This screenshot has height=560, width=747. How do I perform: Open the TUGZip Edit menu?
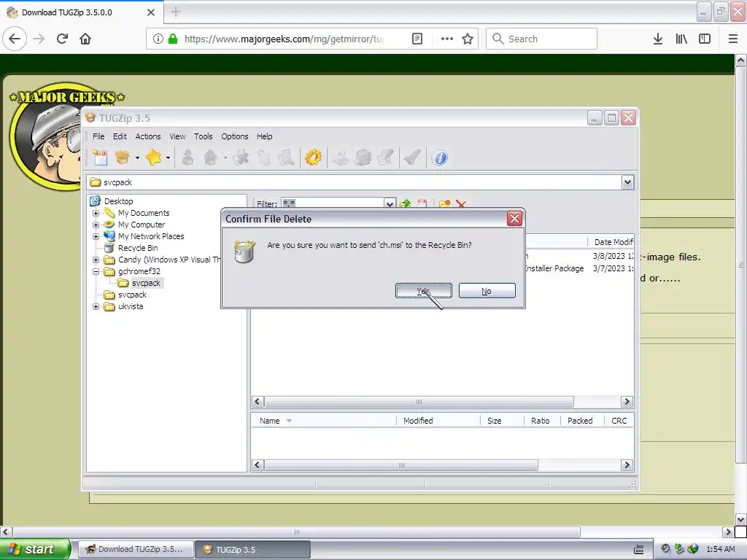tap(120, 136)
